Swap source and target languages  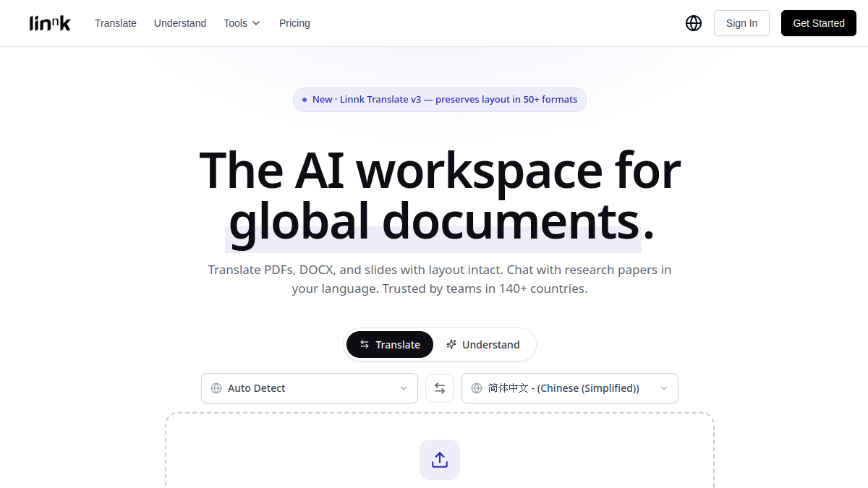coord(440,388)
